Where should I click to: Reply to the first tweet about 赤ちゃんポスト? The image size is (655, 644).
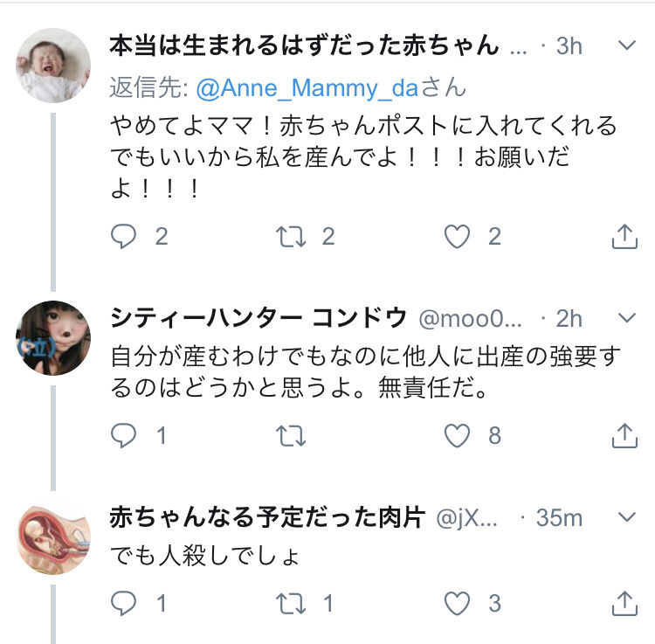point(124,236)
